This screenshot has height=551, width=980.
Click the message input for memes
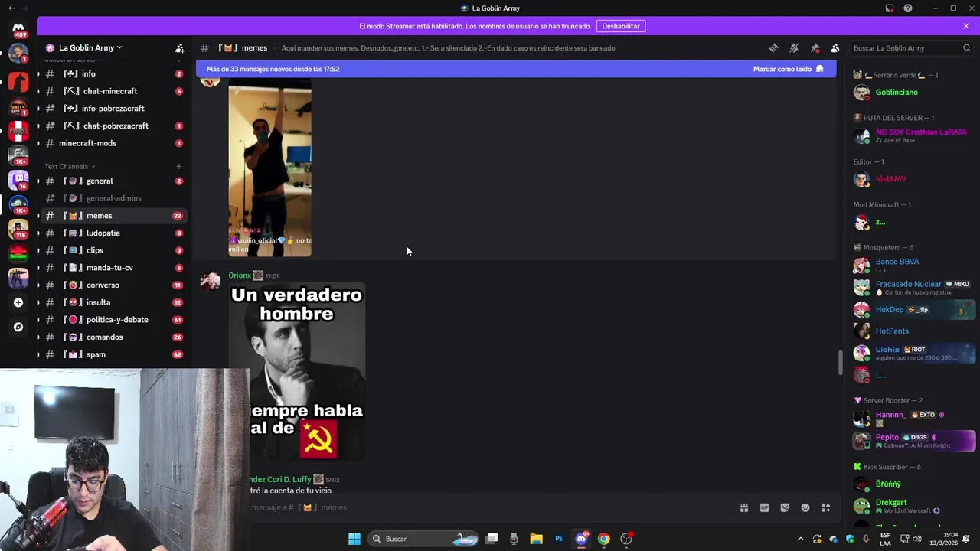(x=490, y=507)
